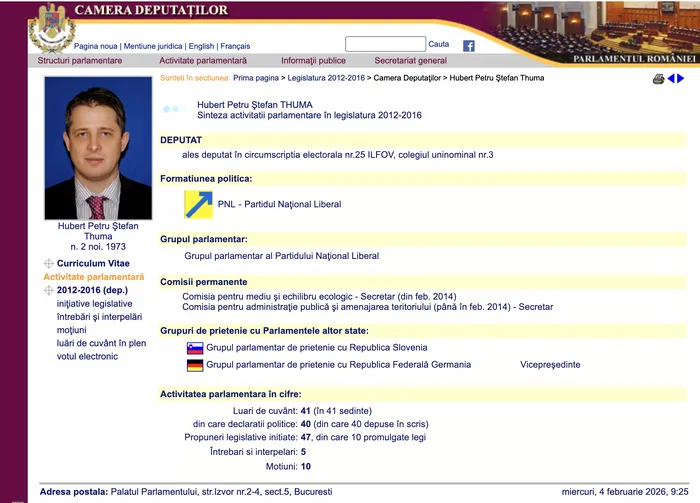
Task: Switch site language to English
Action: click(x=201, y=46)
